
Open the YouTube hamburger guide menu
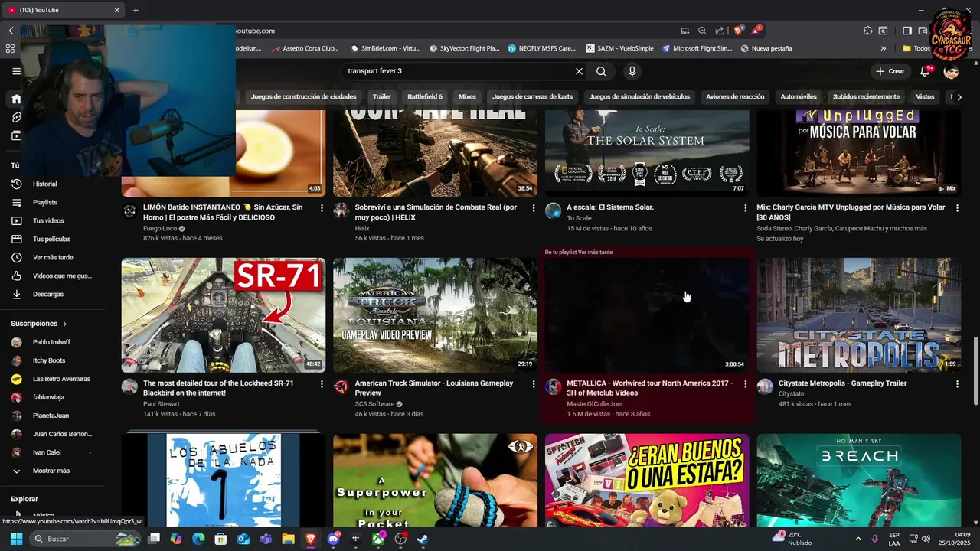16,71
